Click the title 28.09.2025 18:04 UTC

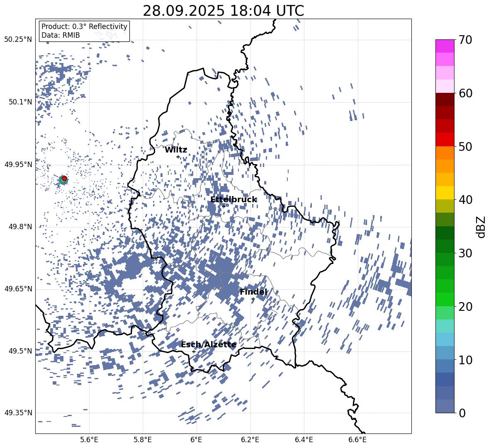point(223,11)
